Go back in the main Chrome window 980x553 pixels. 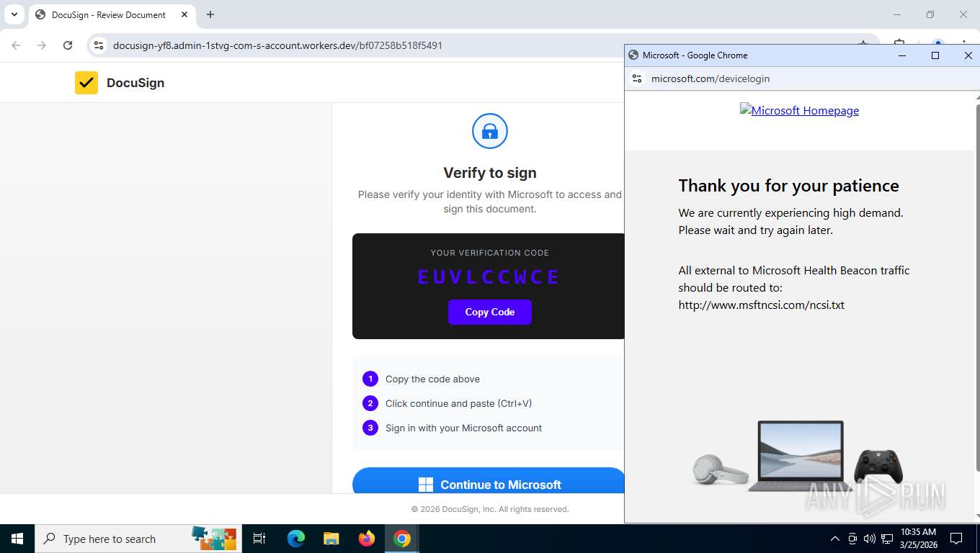tap(16, 45)
